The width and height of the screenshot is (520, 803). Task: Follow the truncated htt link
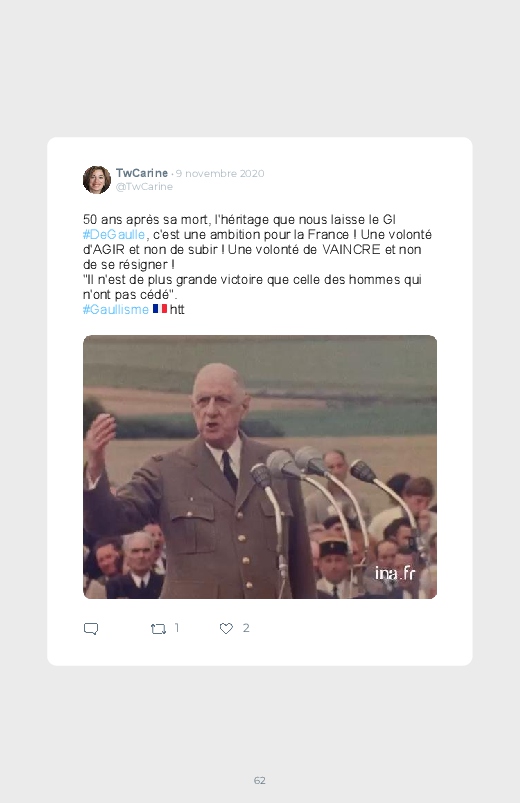[x=177, y=309]
